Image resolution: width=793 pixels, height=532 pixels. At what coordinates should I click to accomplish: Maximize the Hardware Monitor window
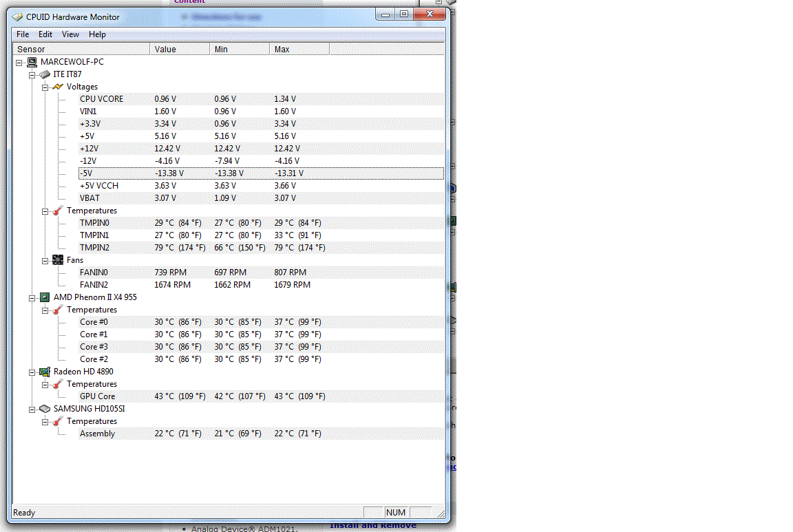404,14
